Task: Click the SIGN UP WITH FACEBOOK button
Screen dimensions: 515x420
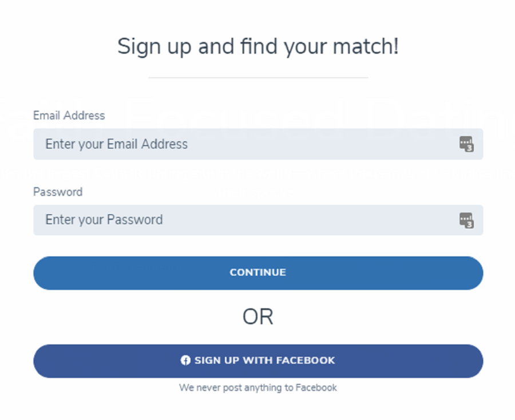Action: (257, 360)
